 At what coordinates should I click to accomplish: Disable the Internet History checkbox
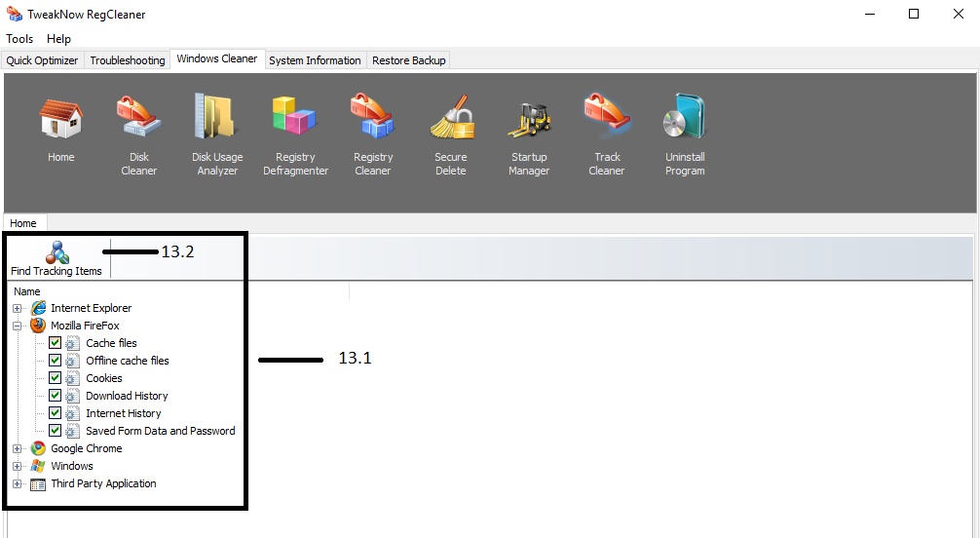55,413
